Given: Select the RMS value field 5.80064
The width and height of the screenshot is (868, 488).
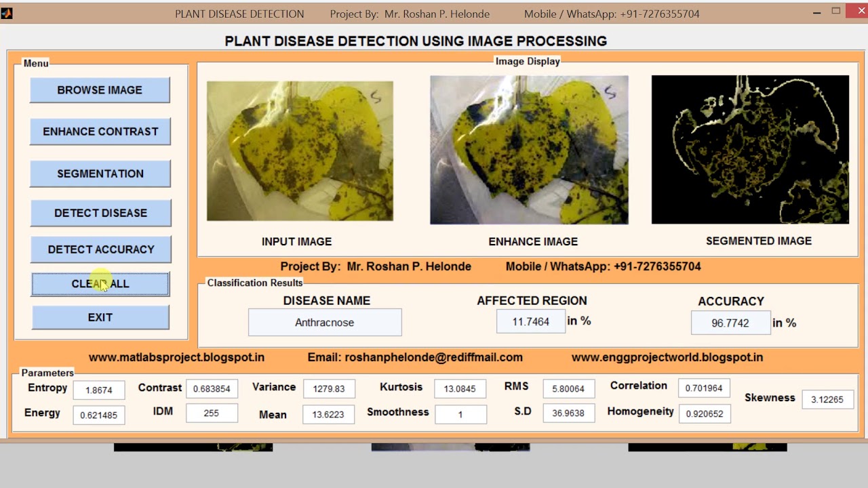Looking at the screenshot, I should (568, 389).
